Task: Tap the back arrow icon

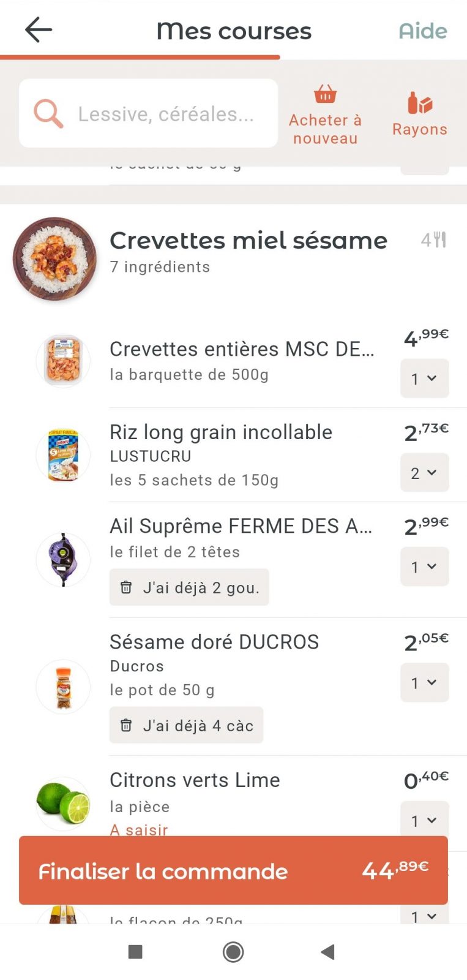Action: (39, 30)
